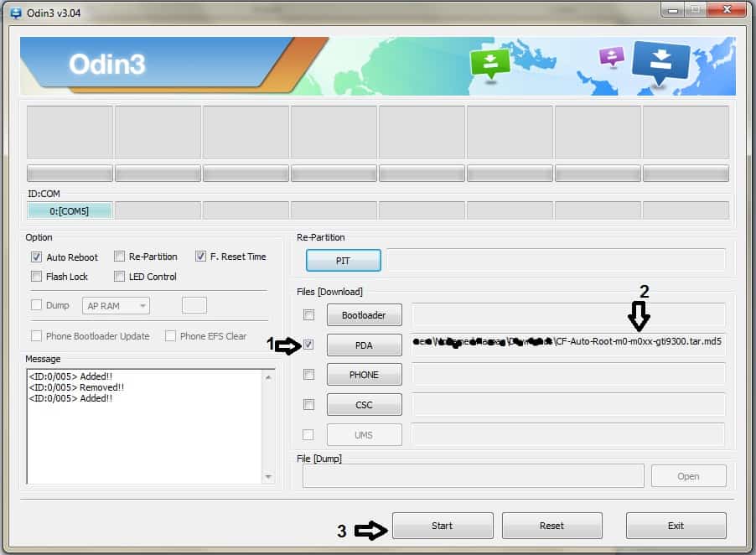Open the AP RAM dropdown

coord(116,306)
